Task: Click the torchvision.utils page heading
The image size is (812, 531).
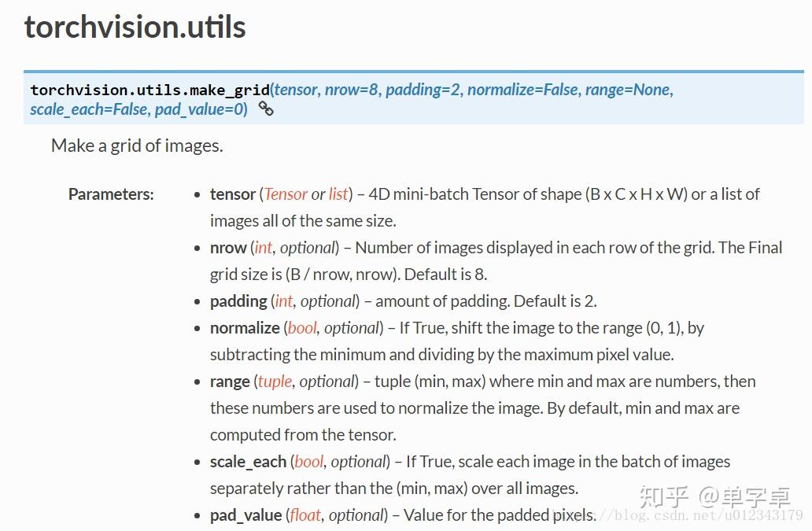Action: 135,27
